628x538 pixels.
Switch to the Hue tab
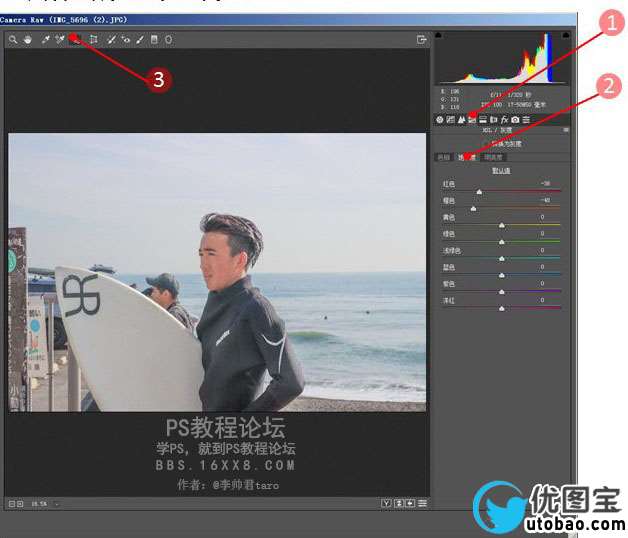point(443,157)
